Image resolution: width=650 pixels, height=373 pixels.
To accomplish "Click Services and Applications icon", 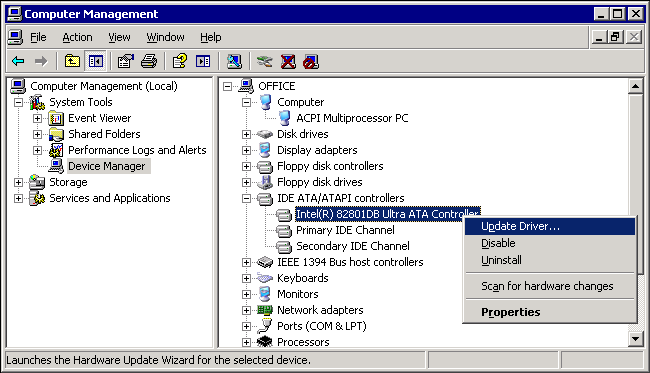I will coord(37,198).
